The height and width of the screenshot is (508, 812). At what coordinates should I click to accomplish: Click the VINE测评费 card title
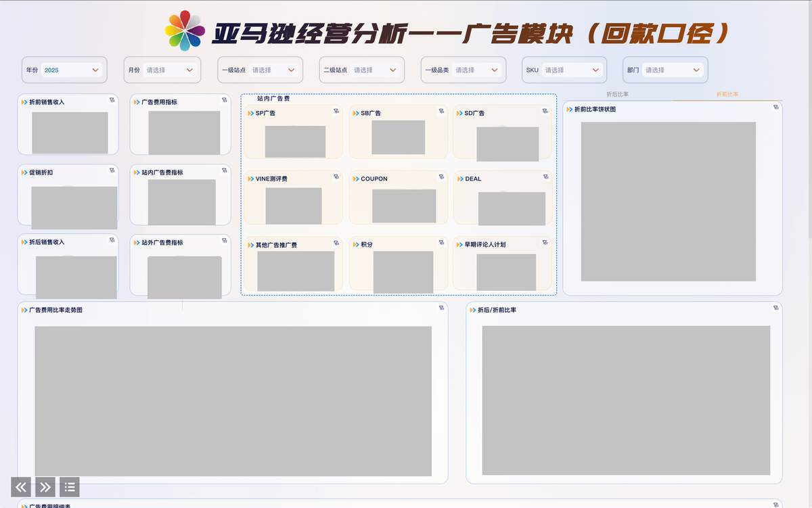(271, 179)
